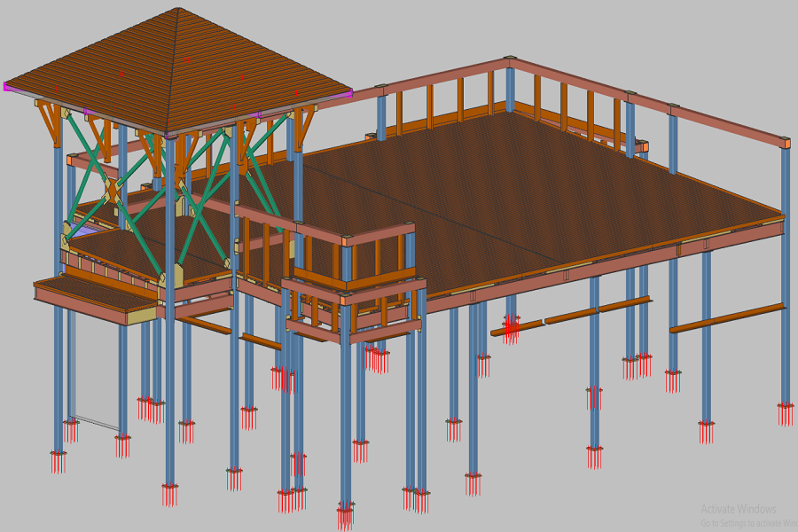
Task: Click the timber plate where green braces cross
Action: click(x=113, y=190)
